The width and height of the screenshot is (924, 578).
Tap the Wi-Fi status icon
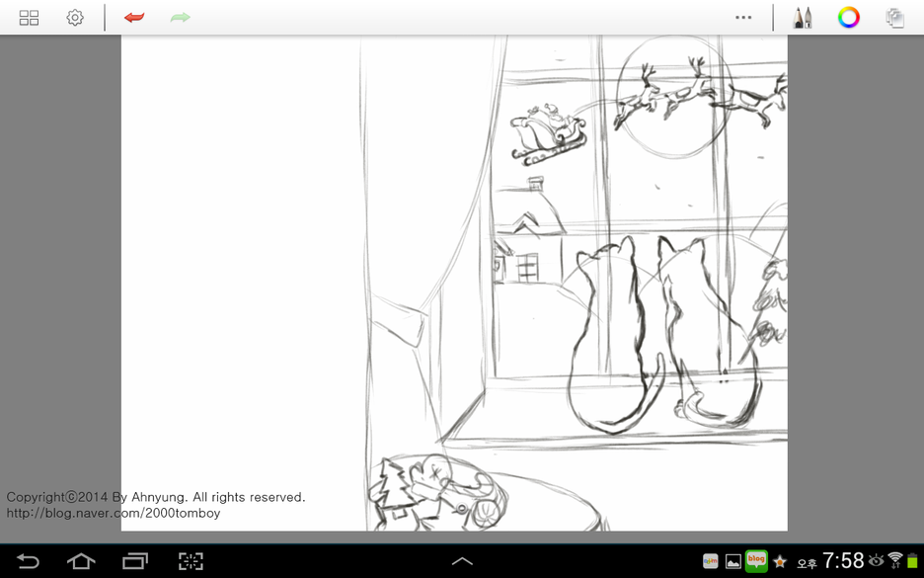coord(895,560)
